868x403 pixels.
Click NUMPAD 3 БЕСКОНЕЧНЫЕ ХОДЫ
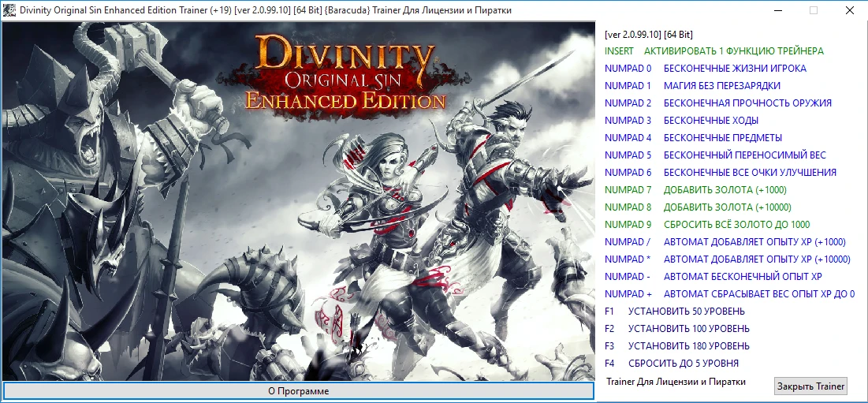click(681, 120)
